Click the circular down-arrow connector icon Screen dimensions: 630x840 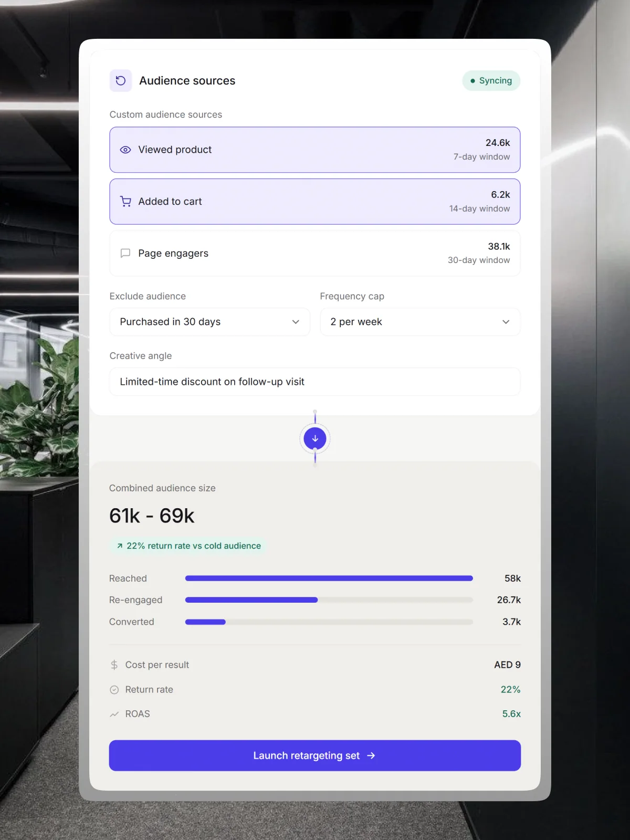(315, 438)
